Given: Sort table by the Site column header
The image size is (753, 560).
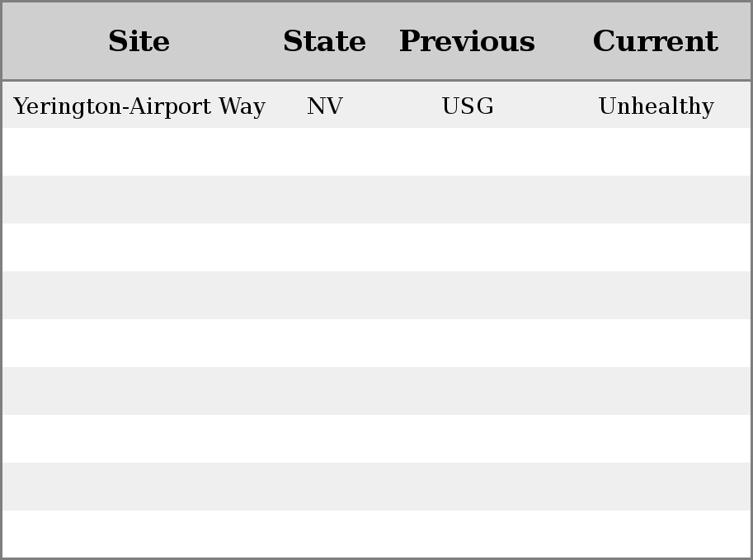Looking at the screenshot, I should point(139,41).
